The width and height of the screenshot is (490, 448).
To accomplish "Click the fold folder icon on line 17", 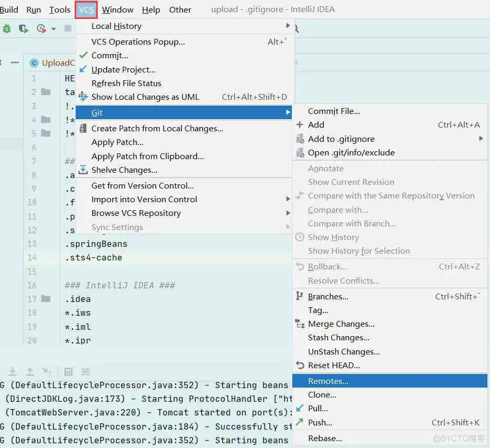I will [x=46, y=299].
